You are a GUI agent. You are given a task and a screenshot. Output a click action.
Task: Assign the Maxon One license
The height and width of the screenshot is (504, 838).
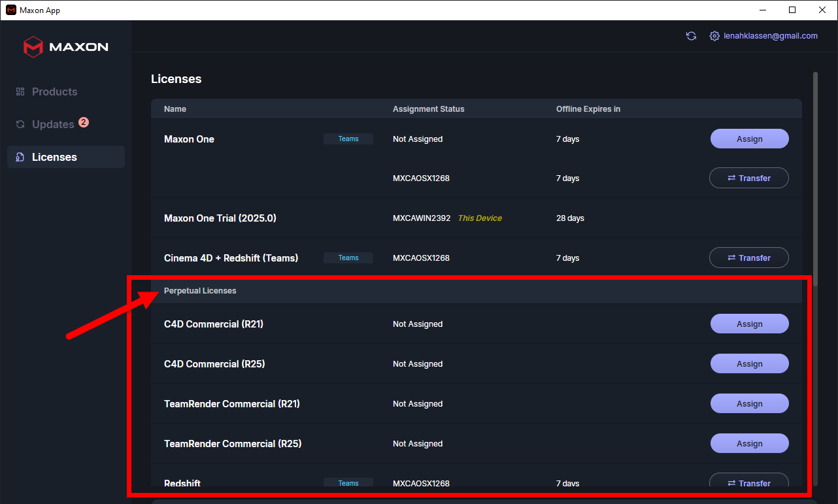tap(749, 139)
